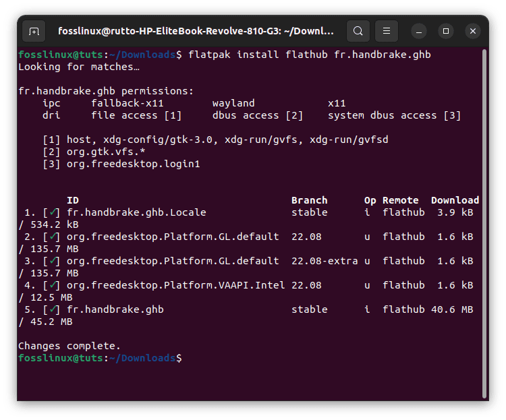
Task: Click the 'dri' permission
Action: pyautogui.click(x=51, y=115)
